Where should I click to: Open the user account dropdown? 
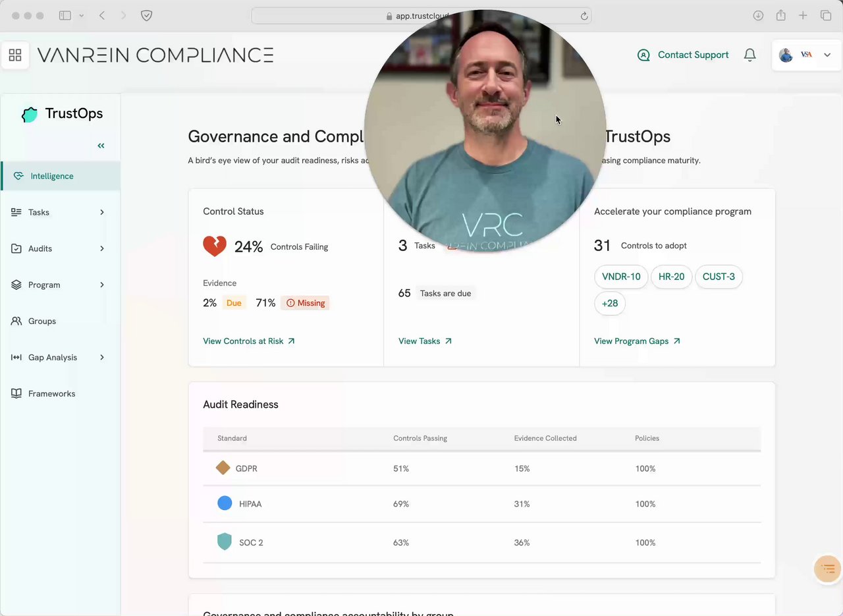(806, 55)
